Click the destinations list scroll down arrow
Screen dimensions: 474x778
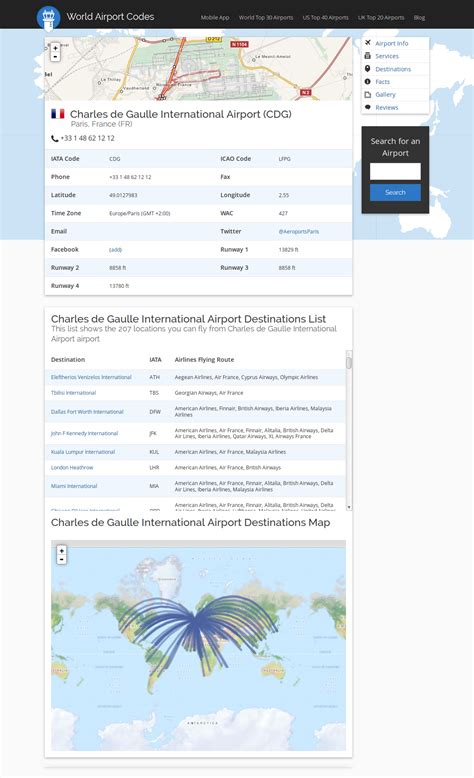pyautogui.click(x=349, y=507)
